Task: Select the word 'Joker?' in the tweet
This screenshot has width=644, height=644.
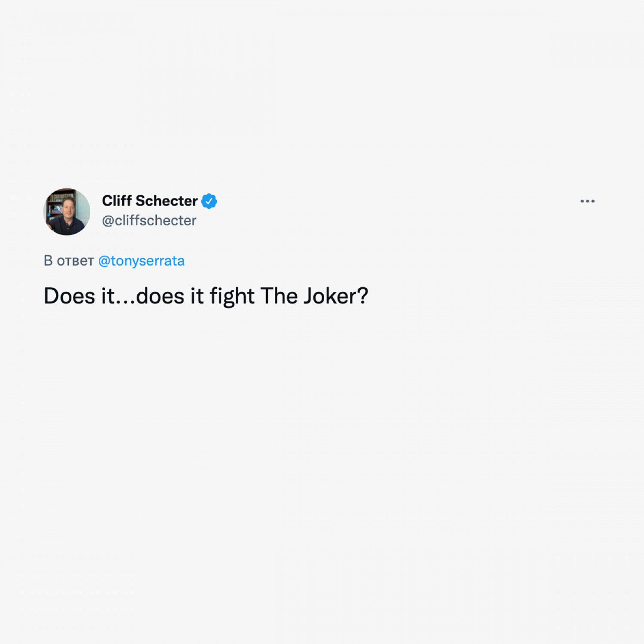Action: [x=336, y=296]
